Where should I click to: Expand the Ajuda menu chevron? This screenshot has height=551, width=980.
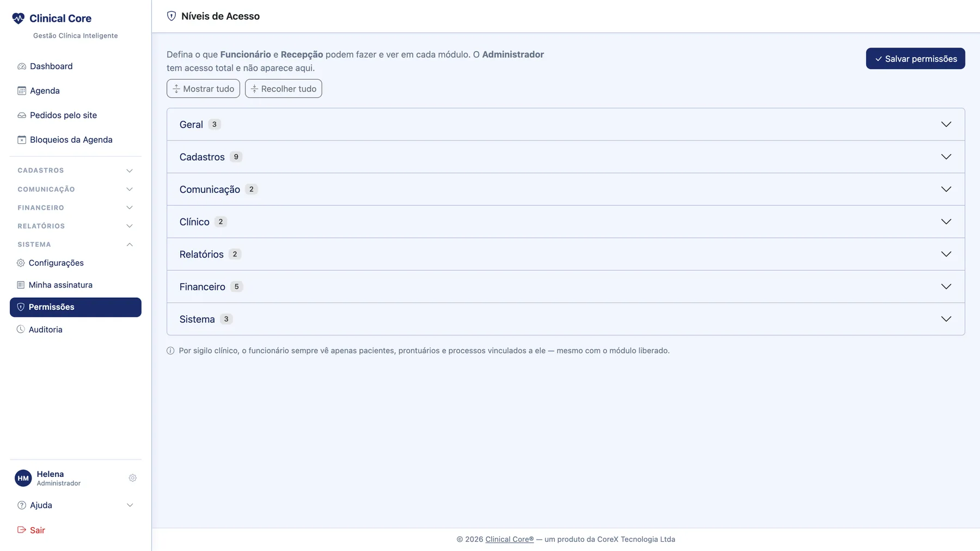click(130, 505)
